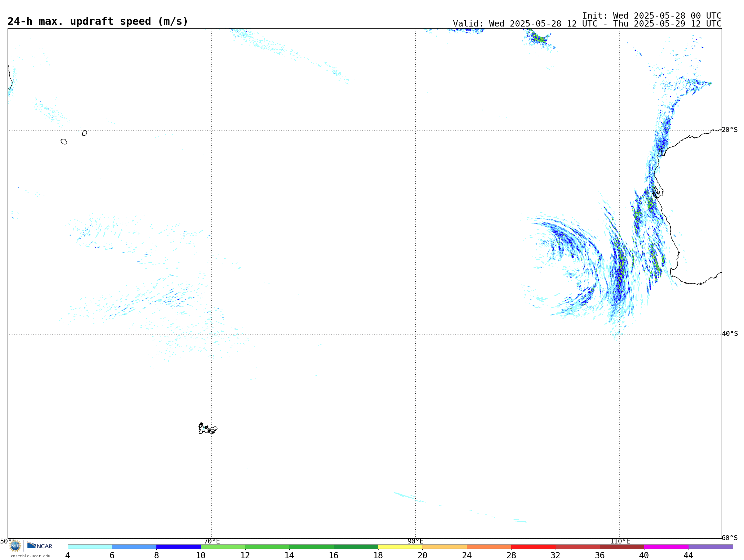Select the light blue 6–8 m/s swatch
The width and height of the screenshot is (744, 560).
134,547
